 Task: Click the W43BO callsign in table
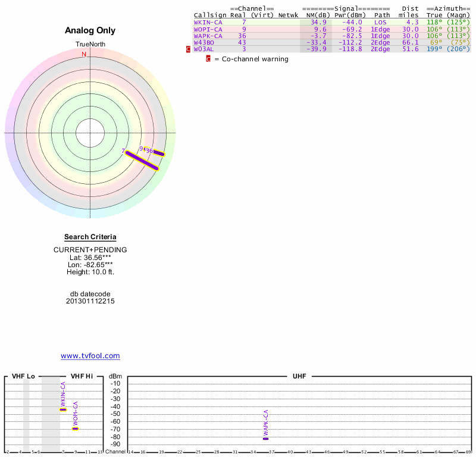pyautogui.click(x=203, y=42)
